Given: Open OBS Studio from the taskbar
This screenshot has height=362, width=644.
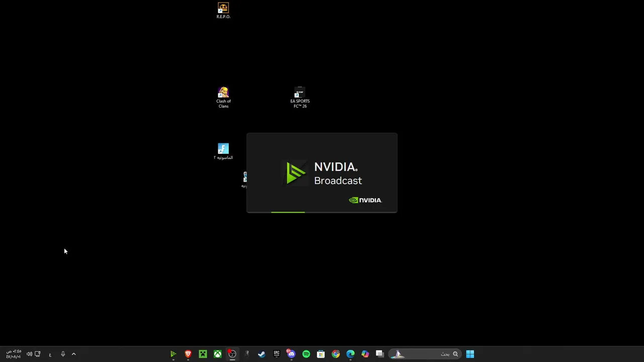Looking at the screenshot, I should tap(232, 354).
